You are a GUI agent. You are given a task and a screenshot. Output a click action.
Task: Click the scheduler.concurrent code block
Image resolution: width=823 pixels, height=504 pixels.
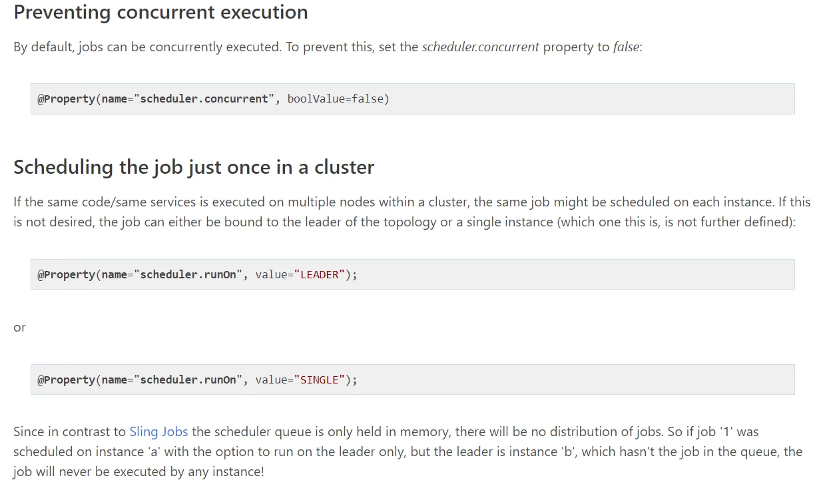tap(412, 99)
